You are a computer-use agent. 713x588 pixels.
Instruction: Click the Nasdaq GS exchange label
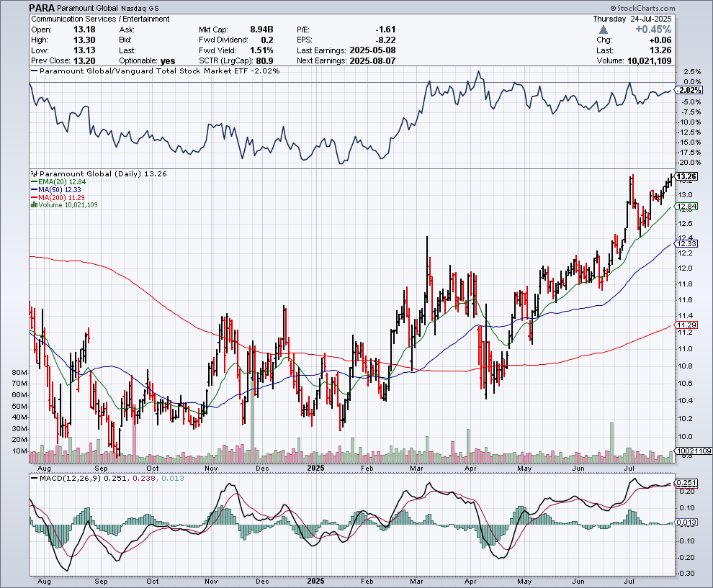click(x=140, y=8)
